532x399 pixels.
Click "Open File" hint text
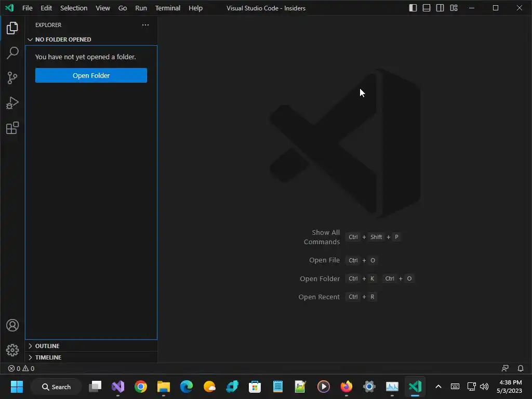tap(324, 260)
